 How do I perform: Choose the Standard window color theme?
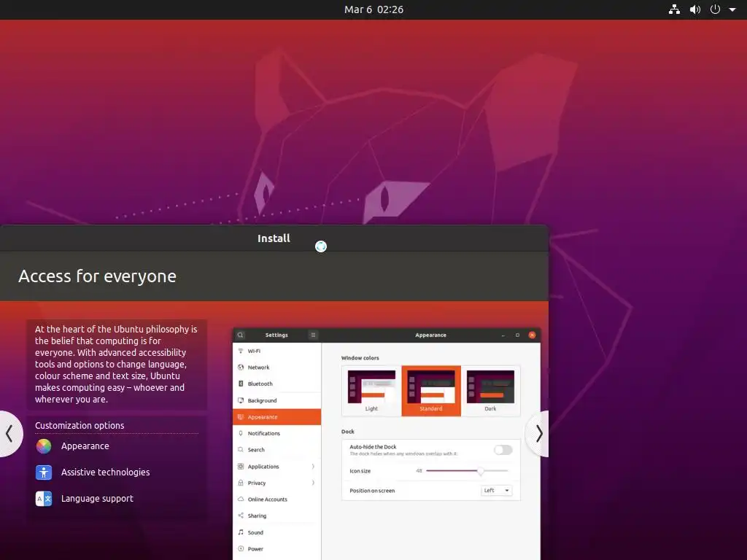(x=431, y=391)
